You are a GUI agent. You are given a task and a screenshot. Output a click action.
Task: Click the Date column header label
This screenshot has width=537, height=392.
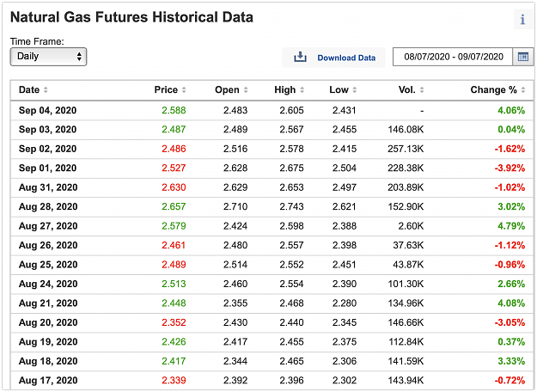click(x=29, y=89)
